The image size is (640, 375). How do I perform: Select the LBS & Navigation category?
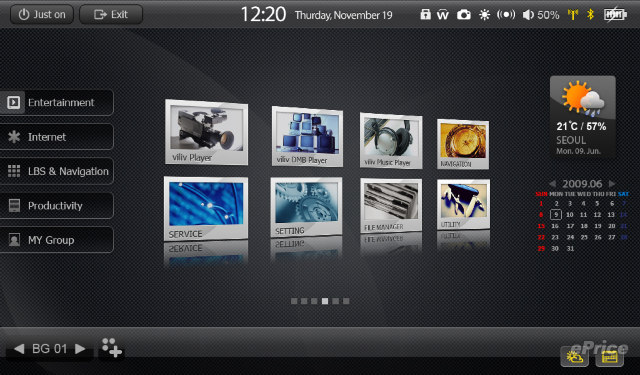coord(56,171)
